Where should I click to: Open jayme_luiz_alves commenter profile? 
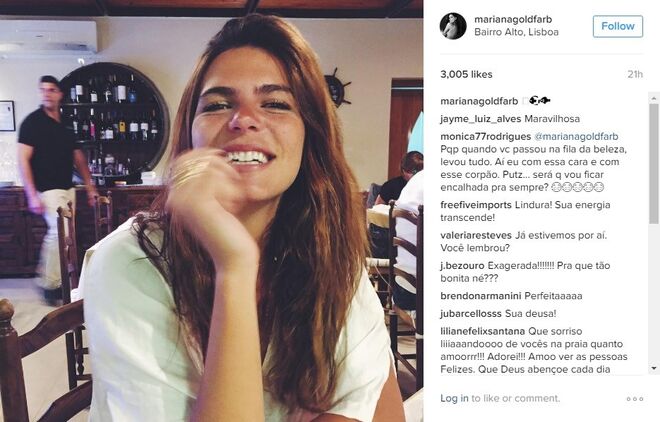click(481, 119)
